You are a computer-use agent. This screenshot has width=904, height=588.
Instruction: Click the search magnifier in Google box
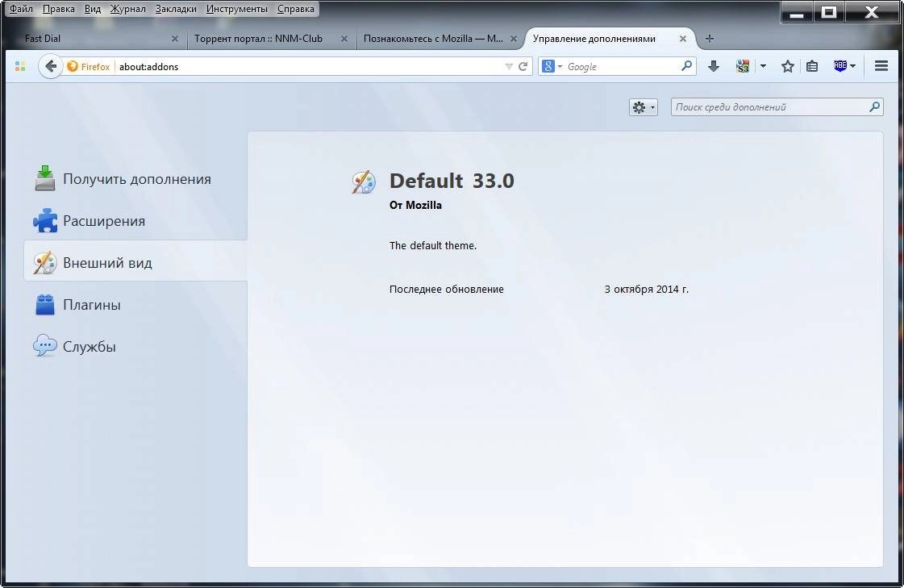686,66
